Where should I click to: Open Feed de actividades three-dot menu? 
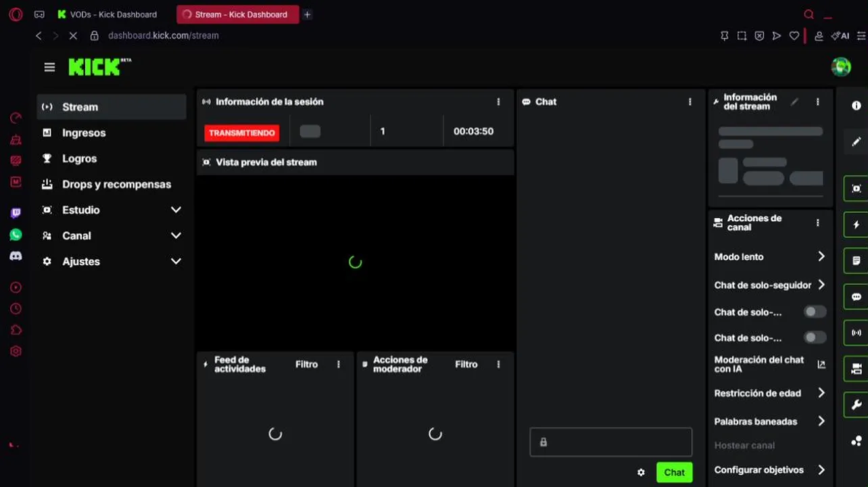(339, 364)
